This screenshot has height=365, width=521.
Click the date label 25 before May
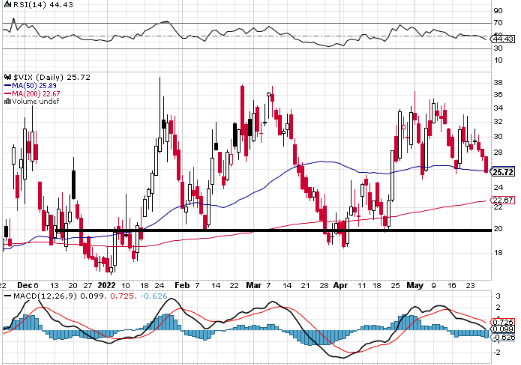(x=395, y=286)
